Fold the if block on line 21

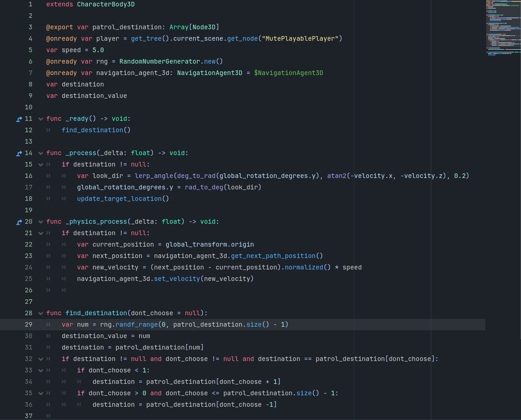(41, 233)
